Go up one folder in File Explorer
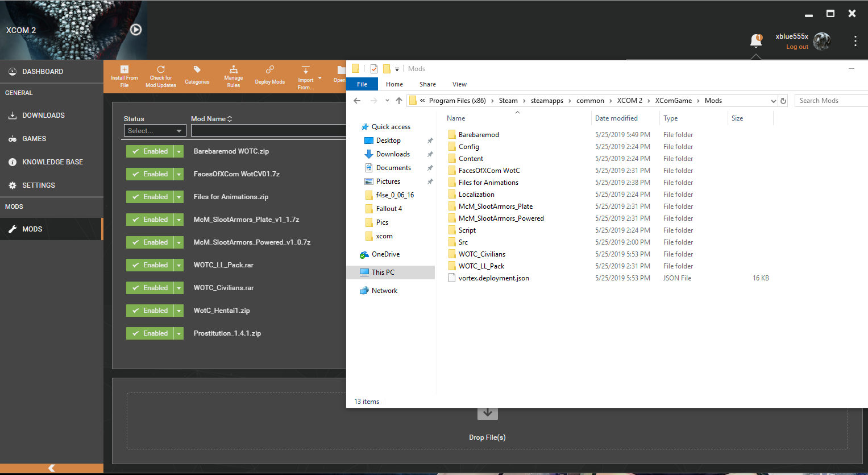This screenshot has height=475, width=868. click(x=399, y=101)
